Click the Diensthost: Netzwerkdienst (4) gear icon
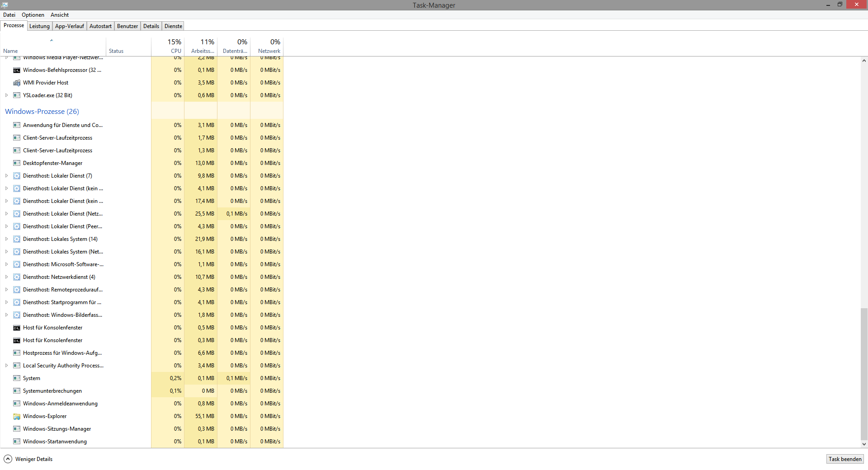This screenshot has height=470, width=868. point(17,277)
